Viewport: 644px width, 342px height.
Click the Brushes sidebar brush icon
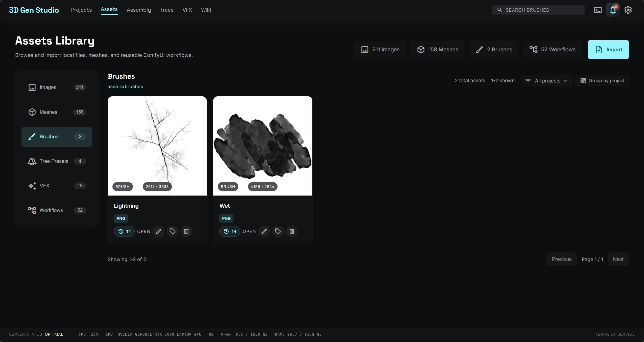pyautogui.click(x=32, y=137)
